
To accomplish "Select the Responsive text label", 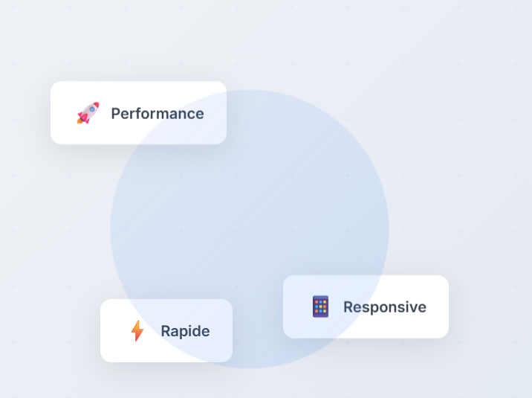I will tap(384, 306).
